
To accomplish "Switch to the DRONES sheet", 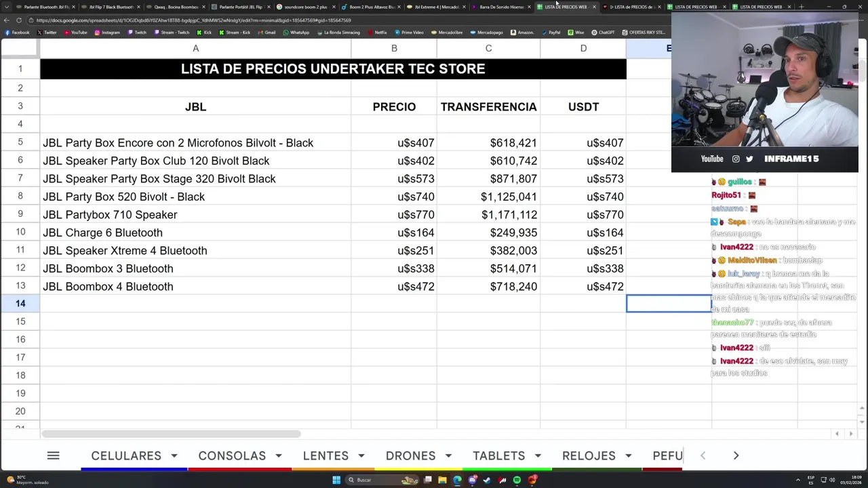I will tap(410, 455).
